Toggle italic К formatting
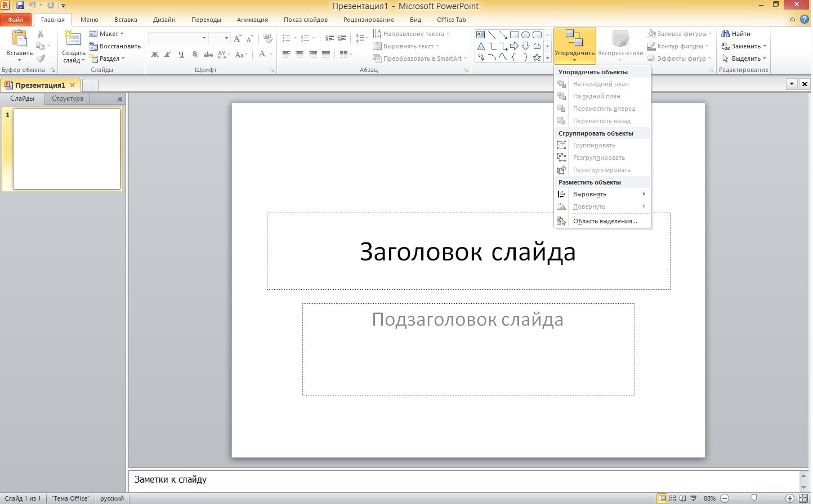The height and width of the screenshot is (504, 813). point(168,55)
